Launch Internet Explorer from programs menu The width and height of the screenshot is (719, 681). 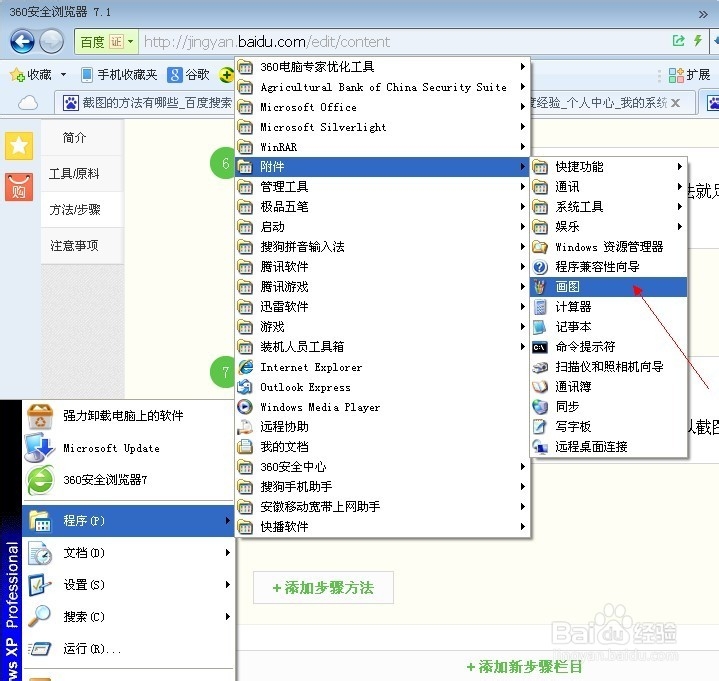382,367
